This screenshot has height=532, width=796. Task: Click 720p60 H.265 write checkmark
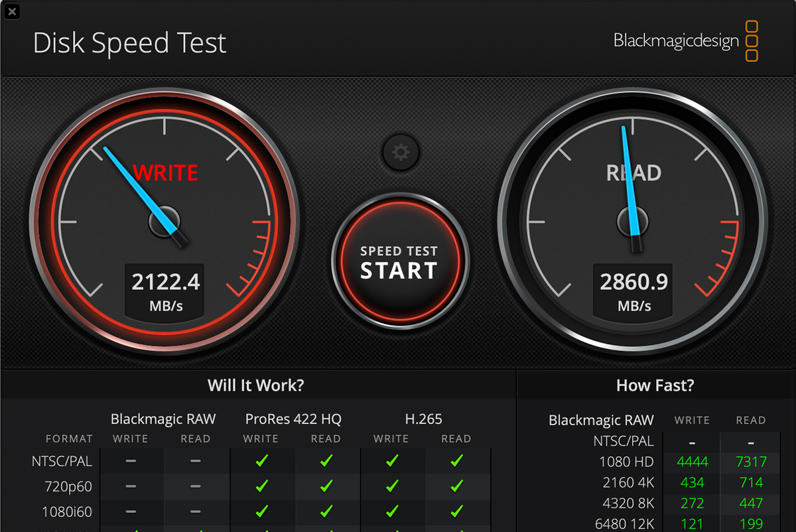(391, 486)
